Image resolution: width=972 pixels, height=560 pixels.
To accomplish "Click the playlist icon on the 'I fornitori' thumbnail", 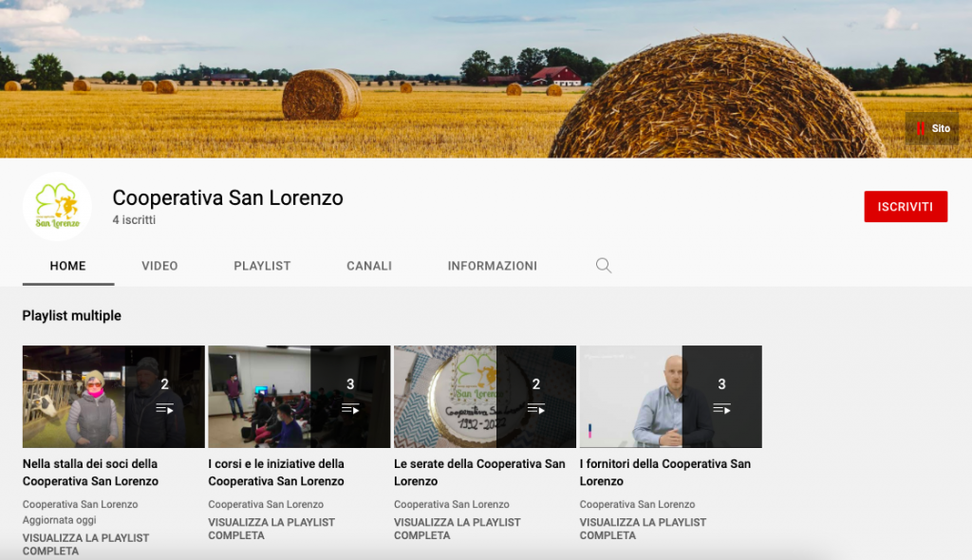I will [721, 409].
